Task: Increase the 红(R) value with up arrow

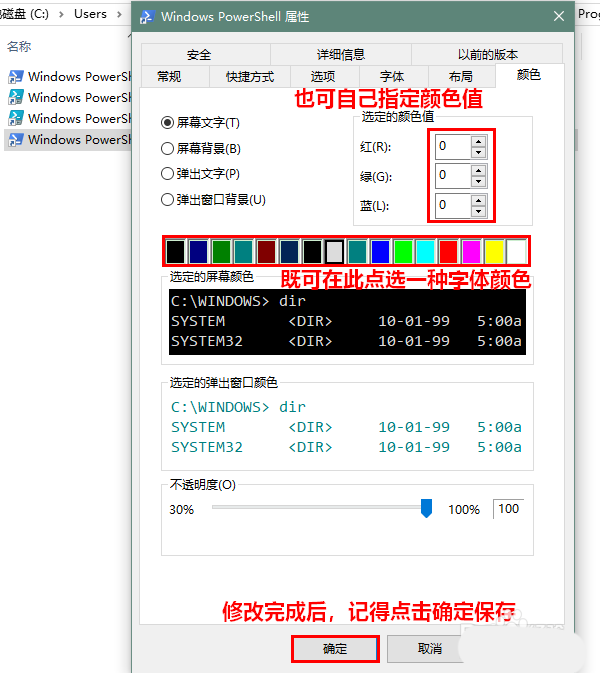Action: [x=479, y=141]
